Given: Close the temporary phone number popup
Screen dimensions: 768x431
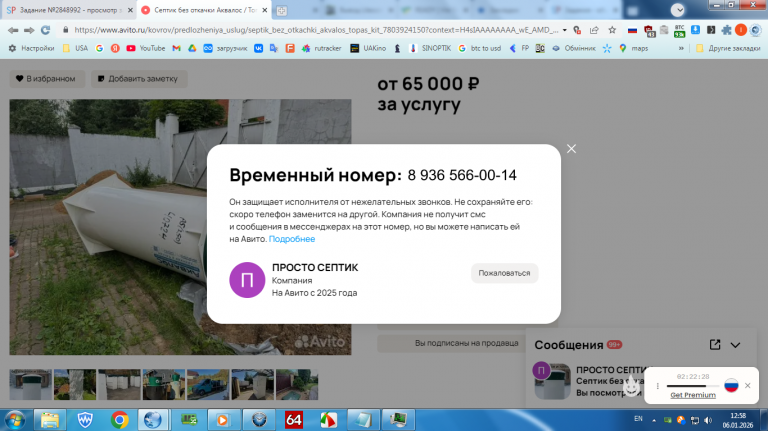Looking at the screenshot, I should (x=571, y=149).
